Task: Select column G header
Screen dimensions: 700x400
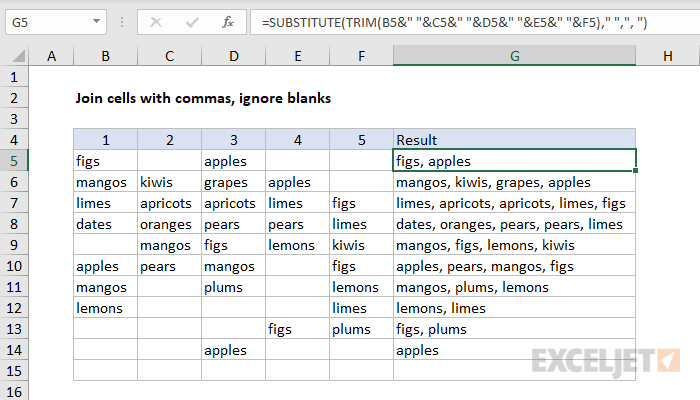Action: click(x=514, y=56)
